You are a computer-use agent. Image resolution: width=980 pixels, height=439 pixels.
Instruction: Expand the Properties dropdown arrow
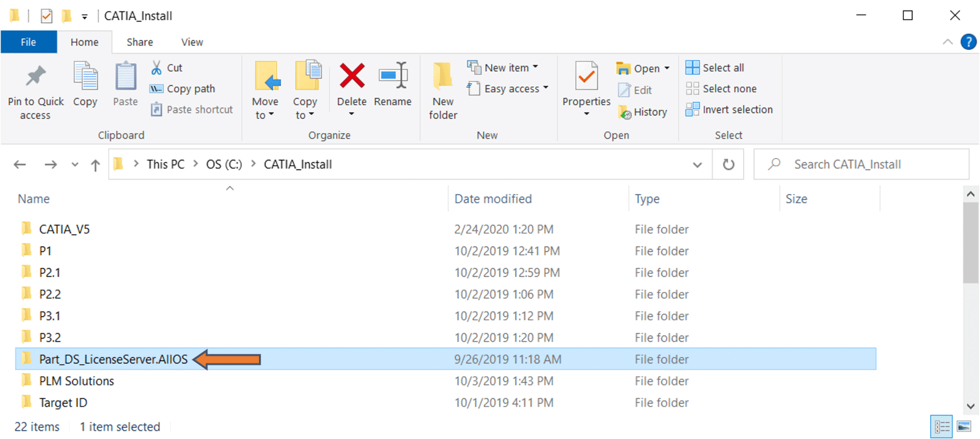pos(586,114)
